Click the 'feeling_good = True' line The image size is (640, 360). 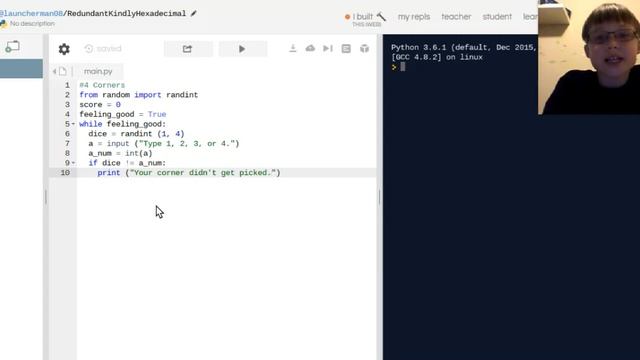pos(123,115)
